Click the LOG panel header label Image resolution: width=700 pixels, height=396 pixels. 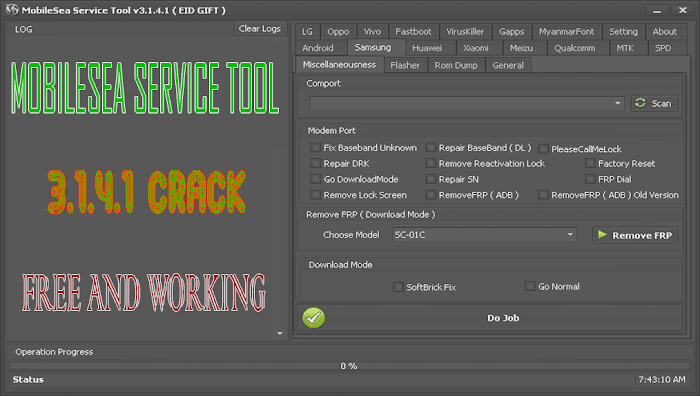point(24,29)
